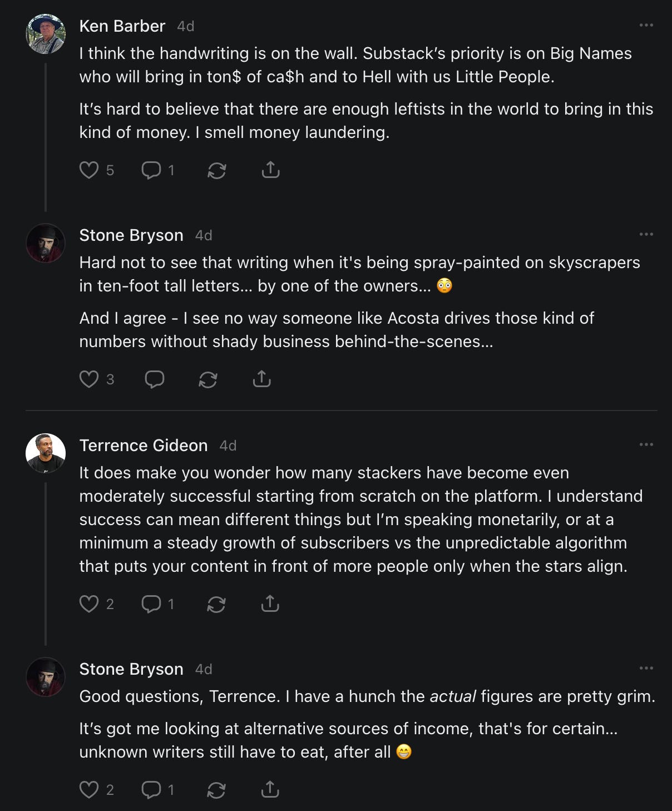The image size is (672, 811).
Task: Share Ken Barber's comment
Action: 270,170
